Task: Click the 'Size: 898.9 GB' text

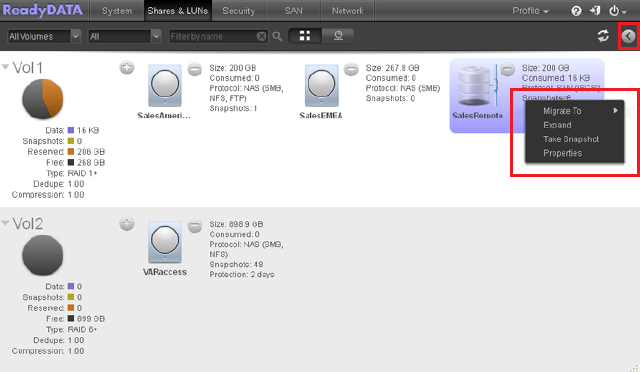Action: click(x=236, y=224)
